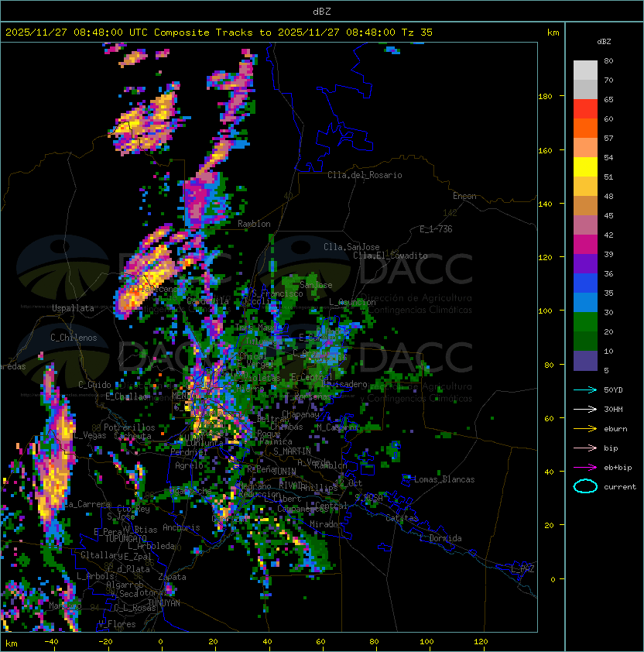Click the V_Flores map label

click(x=117, y=624)
